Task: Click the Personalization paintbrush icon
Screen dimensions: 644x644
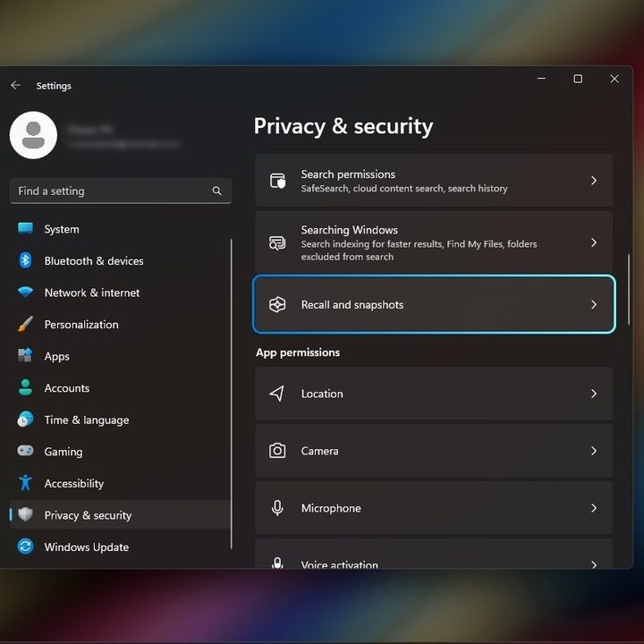Action: pyautogui.click(x=25, y=324)
